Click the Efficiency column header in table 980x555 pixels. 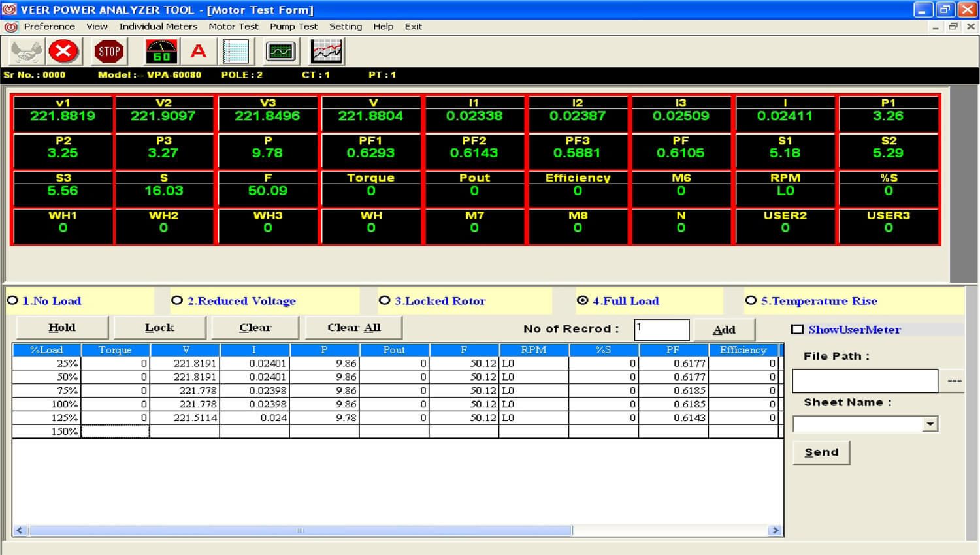743,350
